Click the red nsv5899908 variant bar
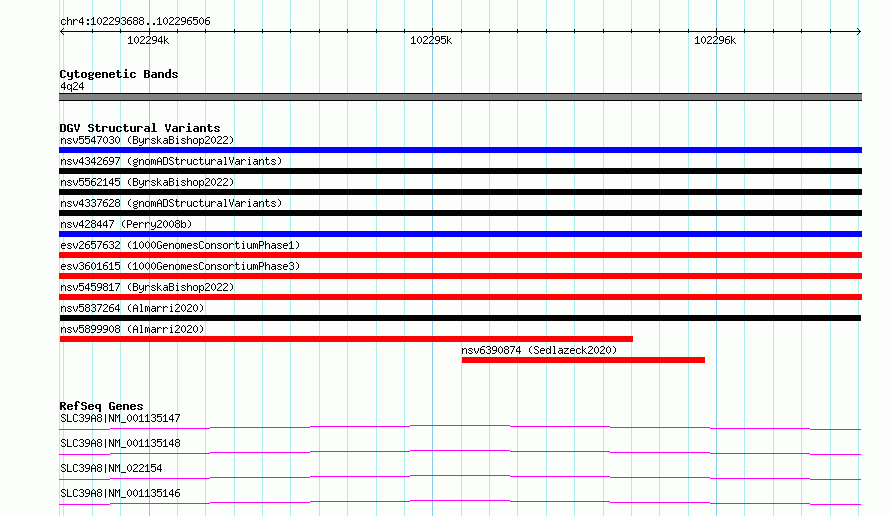This screenshot has width=890, height=516. 346,339
